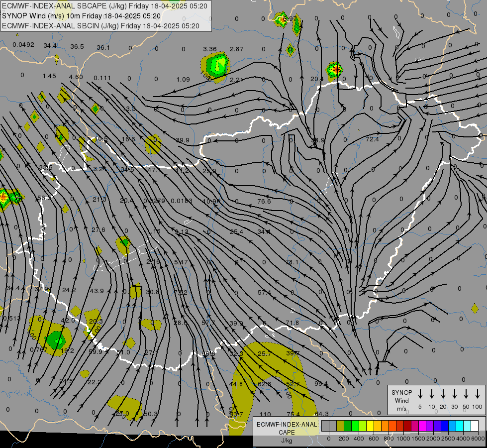Click the 600 tick label on CAPE scale
Screen dimensions: 487x448
click(x=374, y=439)
